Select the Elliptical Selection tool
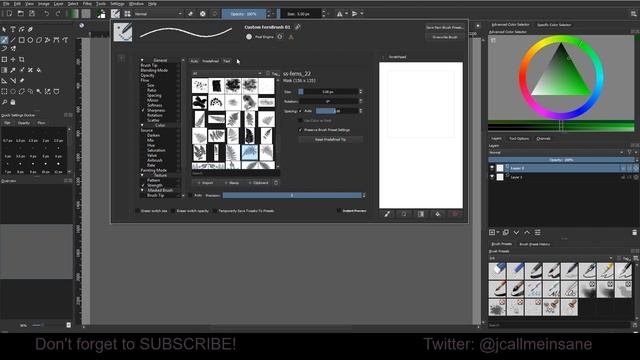Viewport: 640px width, 360px height. click(13, 91)
